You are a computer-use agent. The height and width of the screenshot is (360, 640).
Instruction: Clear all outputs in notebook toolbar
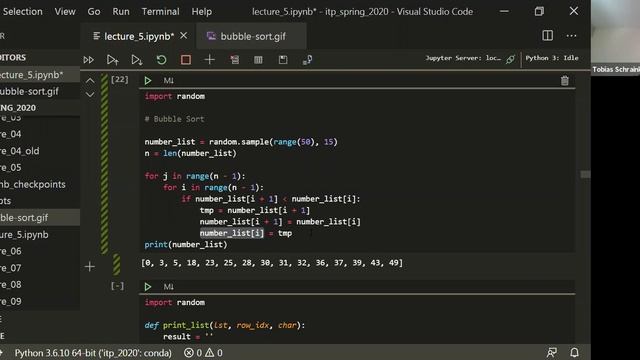coord(234,60)
